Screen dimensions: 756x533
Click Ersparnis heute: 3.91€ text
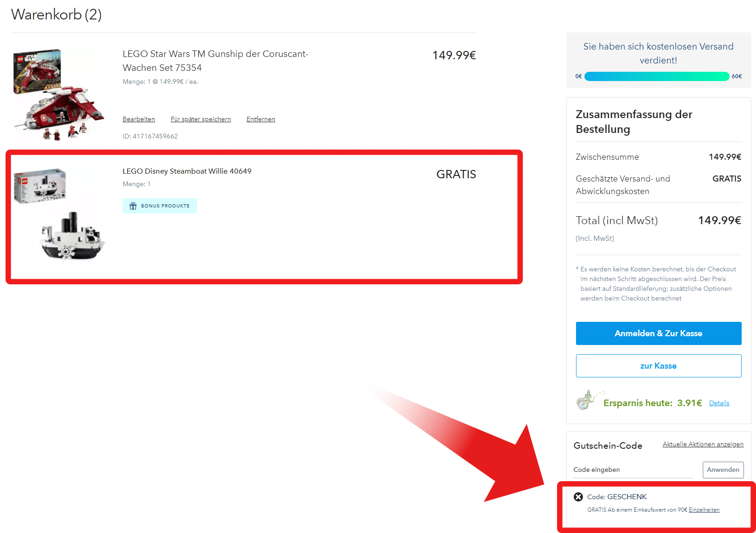tap(653, 403)
